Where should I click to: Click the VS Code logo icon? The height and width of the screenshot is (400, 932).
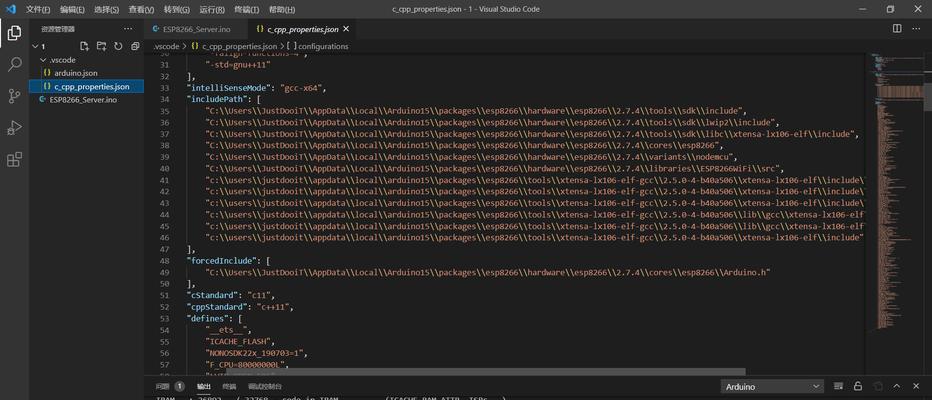pos(11,9)
